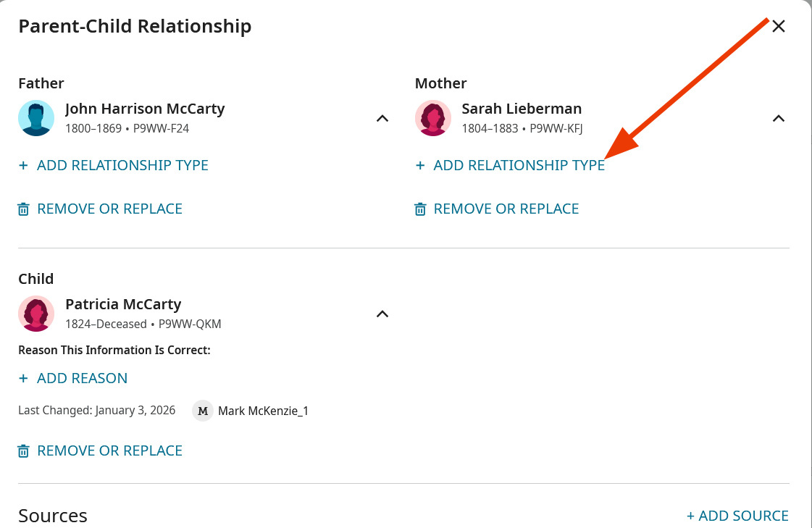
Task: Click trash icon under Child section
Action: [24, 451]
